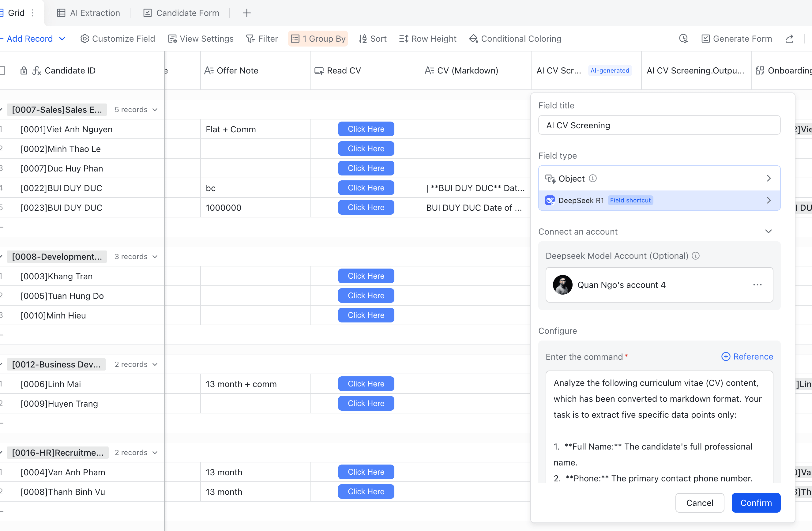Image resolution: width=812 pixels, height=531 pixels.
Task: Insert a Reference in the command
Action: [x=747, y=357]
